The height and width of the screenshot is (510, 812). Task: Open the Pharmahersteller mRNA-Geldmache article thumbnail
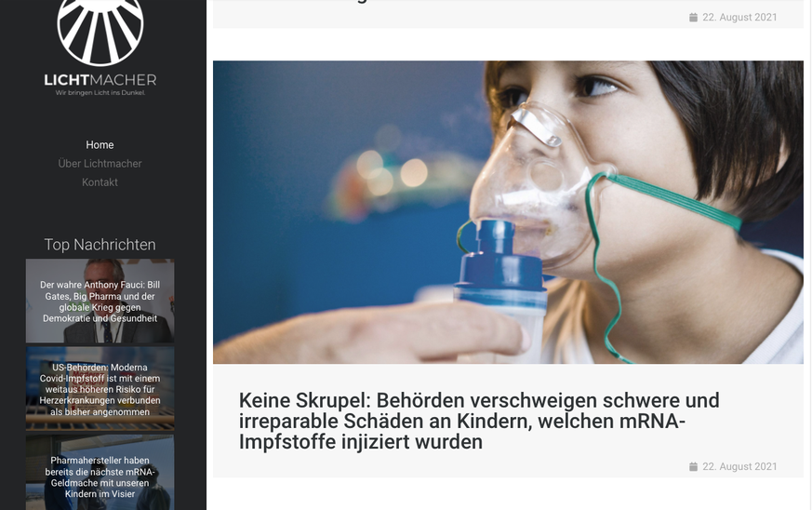(100, 473)
